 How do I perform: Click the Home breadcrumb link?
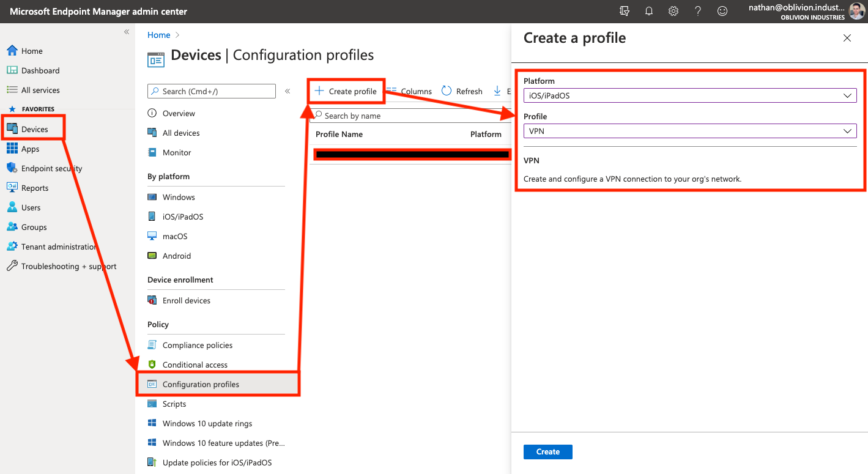point(158,35)
